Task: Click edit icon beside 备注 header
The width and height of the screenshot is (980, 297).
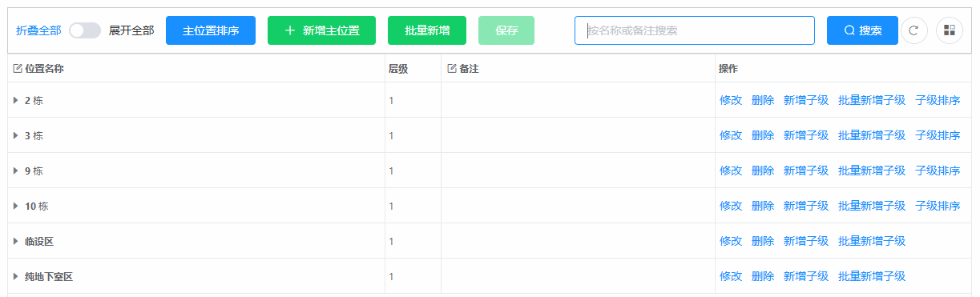Action: click(451, 69)
